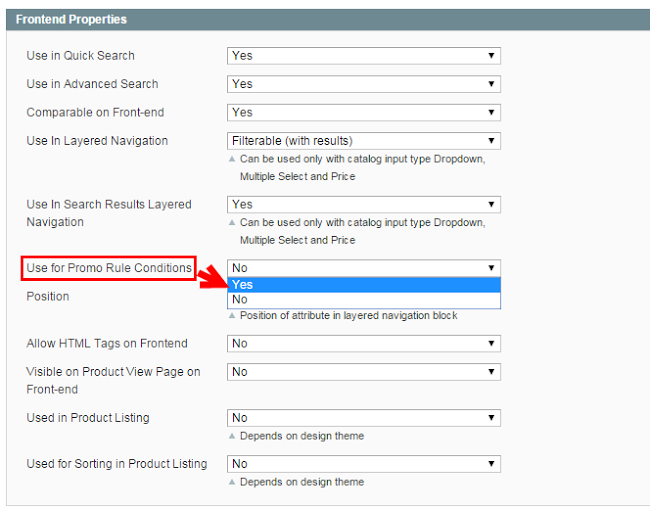Screen dimensions: 650x510
Task: Open the Use in Advanced Search dropdown
Action: pyautogui.click(x=364, y=84)
